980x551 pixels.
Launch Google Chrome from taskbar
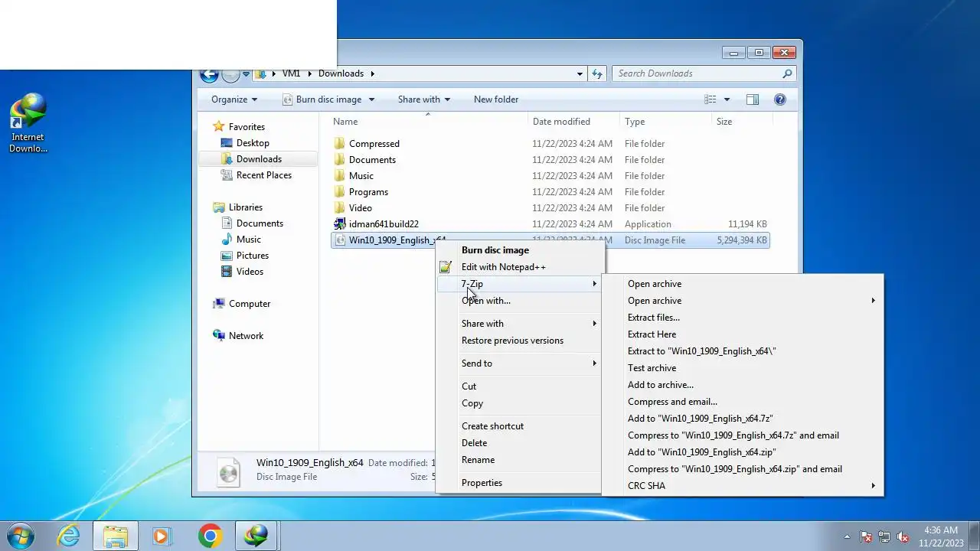click(210, 536)
